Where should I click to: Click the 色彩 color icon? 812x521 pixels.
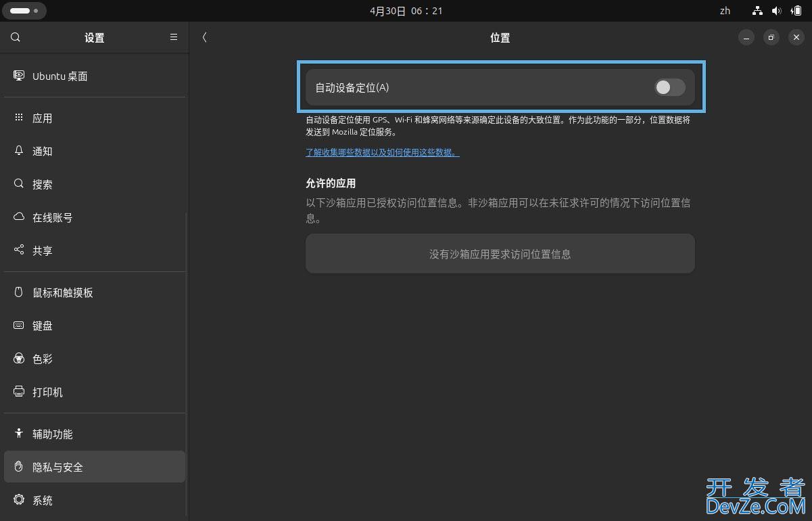pos(19,359)
